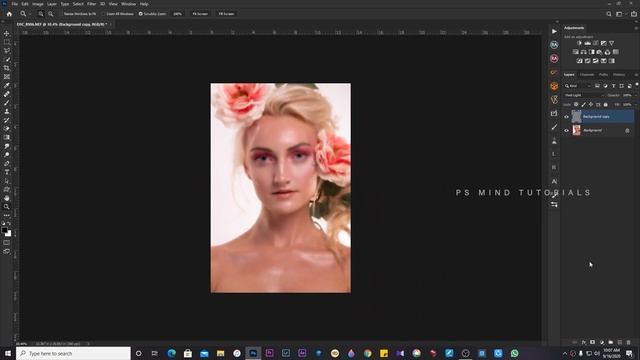640x360 pixels.
Task: Select the Pen tool
Action: coord(7,163)
